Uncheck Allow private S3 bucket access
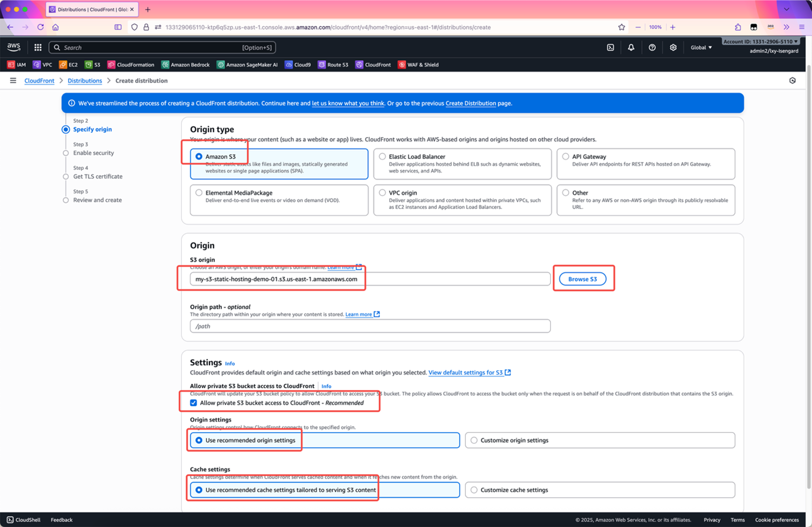 (x=193, y=402)
